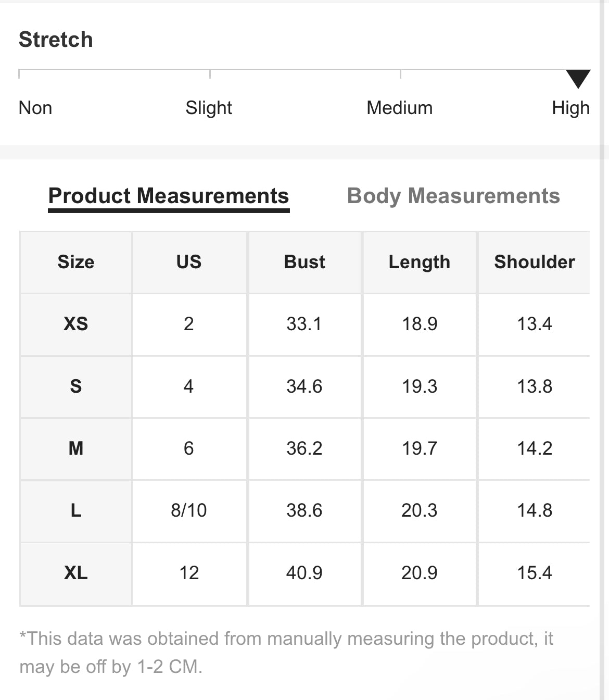Image resolution: width=609 pixels, height=700 pixels.
Task: Click the US column header
Action: pyautogui.click(x=189, y=261)
